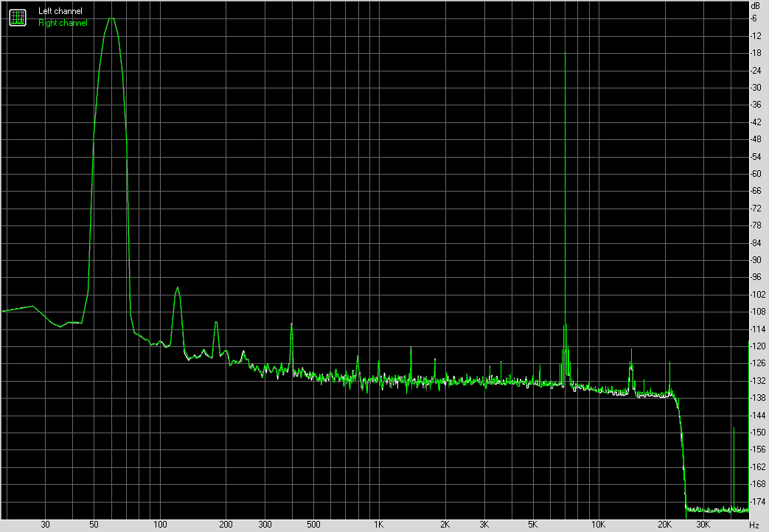Image resolution: width=769 pixels, height=532 pixels.
Task: Click the "-84" label on the dB axis
Action: (x=756, y=242)
